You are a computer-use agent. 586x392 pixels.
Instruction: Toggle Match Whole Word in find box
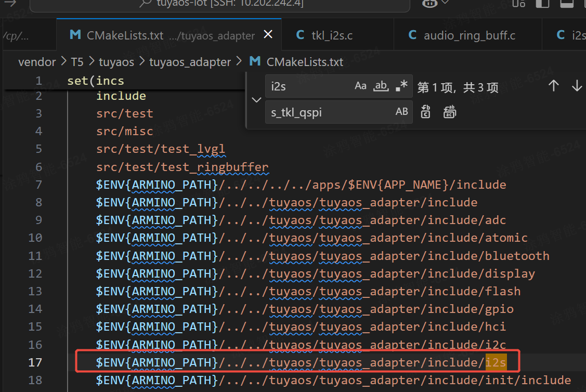381,86
